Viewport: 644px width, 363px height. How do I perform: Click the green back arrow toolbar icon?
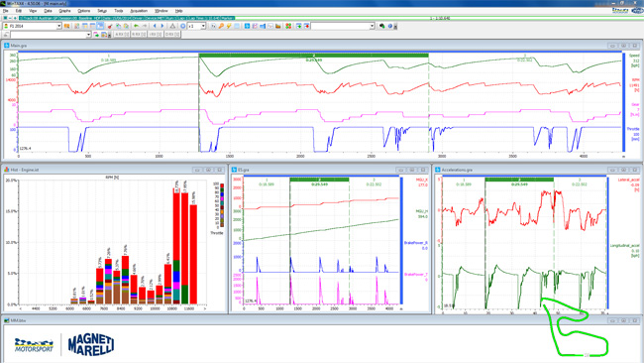137,26
